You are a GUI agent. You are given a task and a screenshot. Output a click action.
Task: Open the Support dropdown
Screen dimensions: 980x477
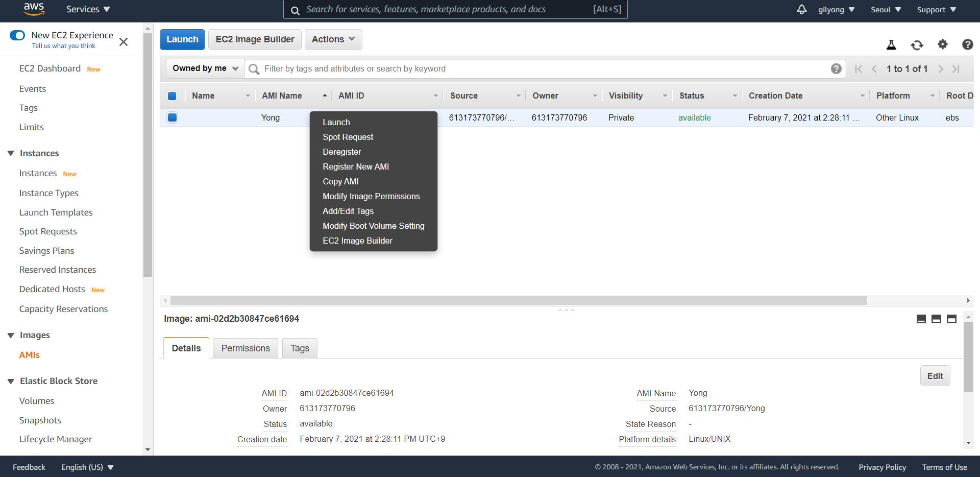click(x=936, y=10)
